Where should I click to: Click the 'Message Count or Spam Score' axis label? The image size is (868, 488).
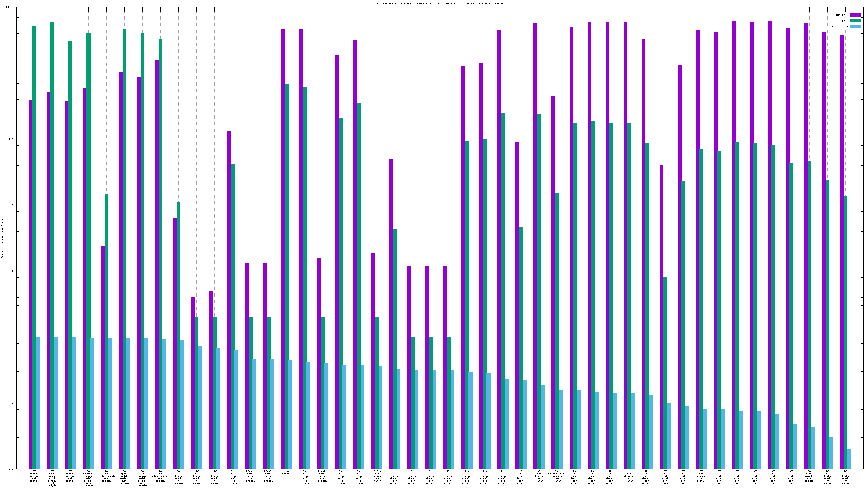(2, 238)
